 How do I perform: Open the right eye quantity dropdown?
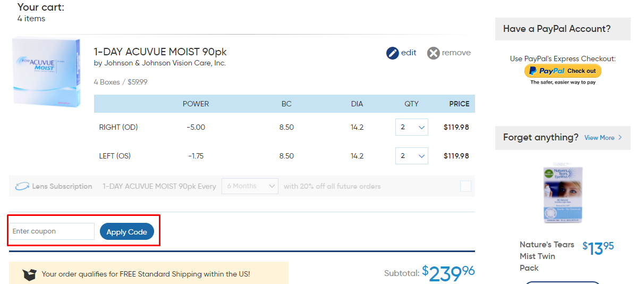[412, 127]
